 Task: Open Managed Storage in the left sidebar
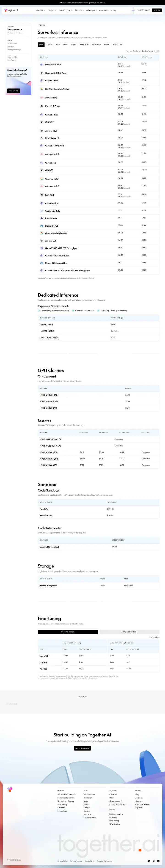tap(14, 50)
